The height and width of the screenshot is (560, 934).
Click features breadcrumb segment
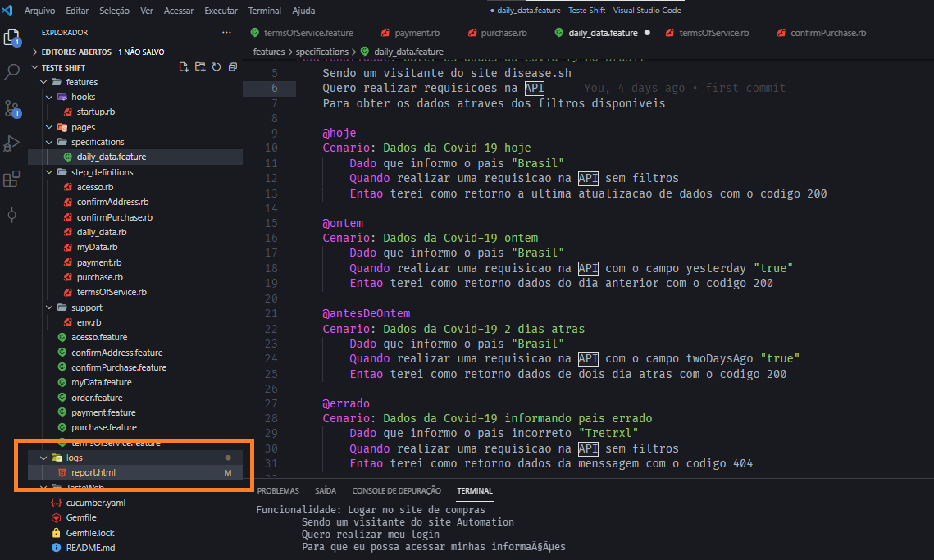[269, 52]
